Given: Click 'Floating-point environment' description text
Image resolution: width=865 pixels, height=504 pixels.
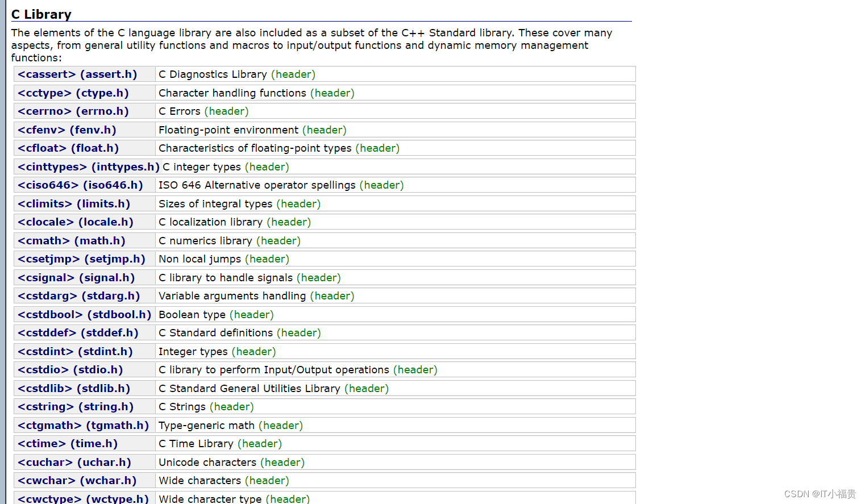Looking at the screenshot, I should 228,130.
